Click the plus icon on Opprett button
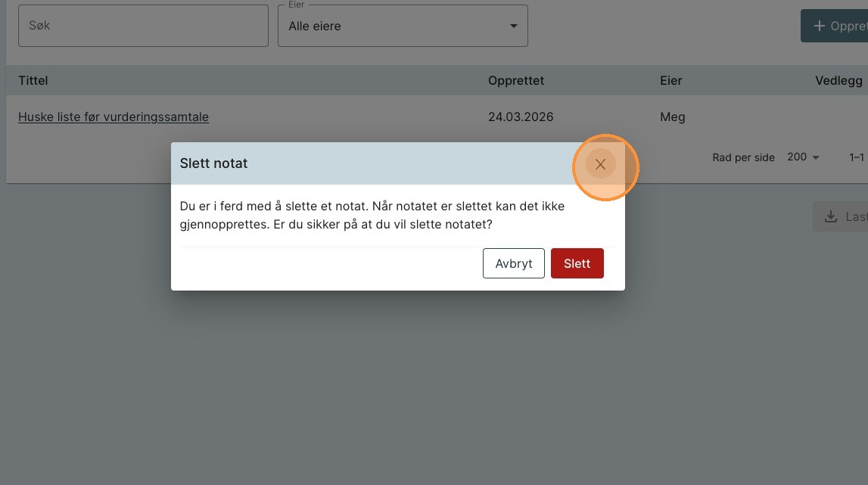 click(819, 26)
